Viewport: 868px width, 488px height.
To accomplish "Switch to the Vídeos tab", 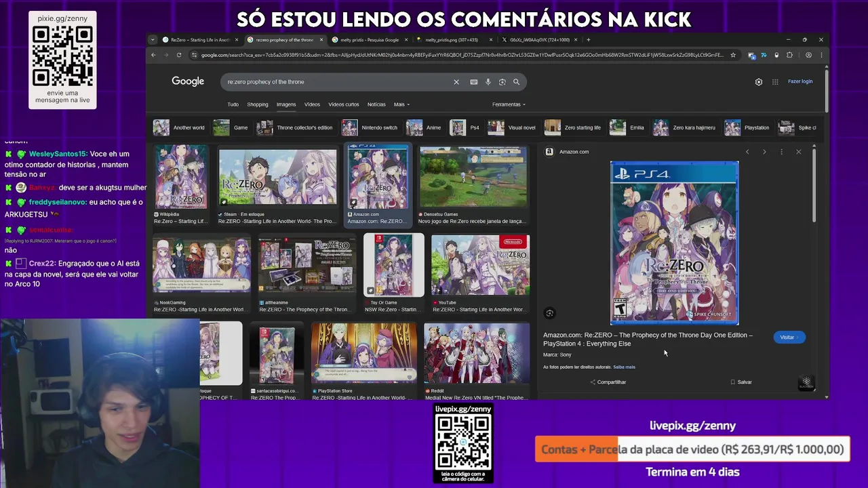I will click(312, 104).
